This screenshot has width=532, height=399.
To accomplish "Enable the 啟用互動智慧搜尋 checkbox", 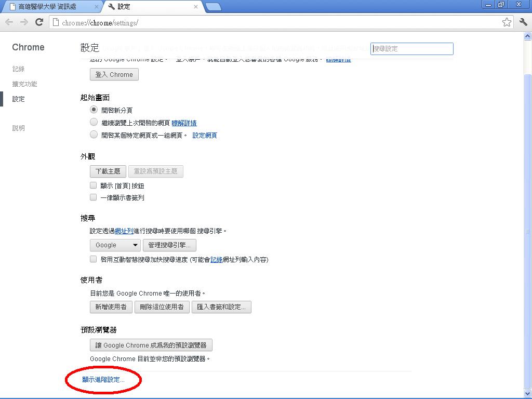I will 94,259.
